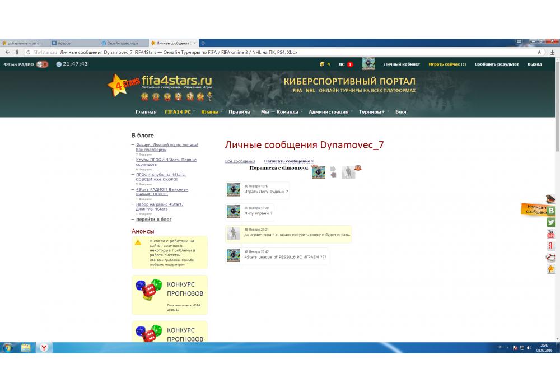Open the Правила menu item
Viewport: 560px width, 392px height.
point(240,112)
